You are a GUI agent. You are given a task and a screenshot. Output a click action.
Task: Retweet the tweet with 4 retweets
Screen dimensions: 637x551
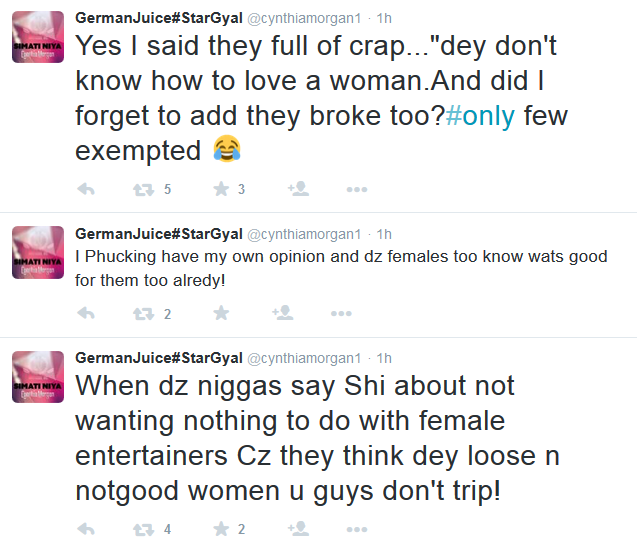click(143, 527)
